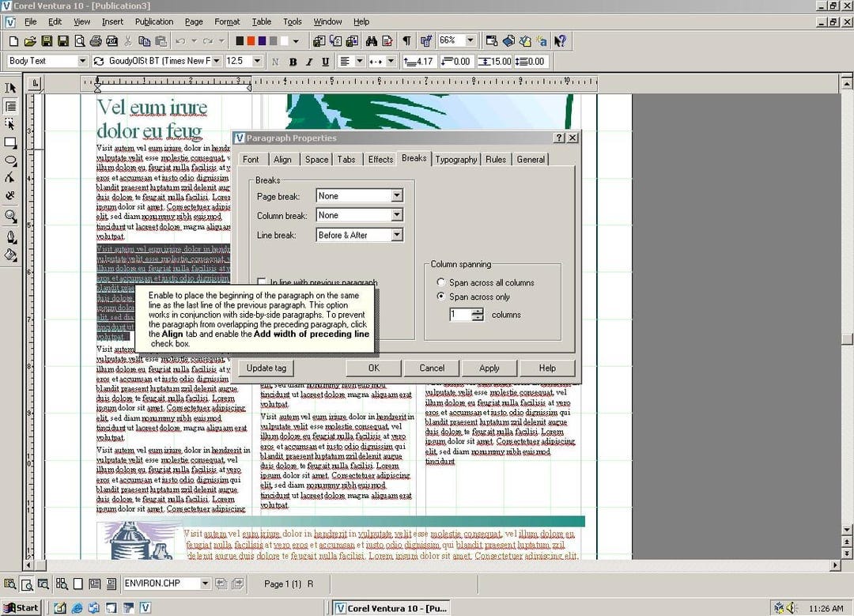The height and width of the screenshot is (616, 854).
Task: Select Span across only radio button
Action: coord(441,297)
